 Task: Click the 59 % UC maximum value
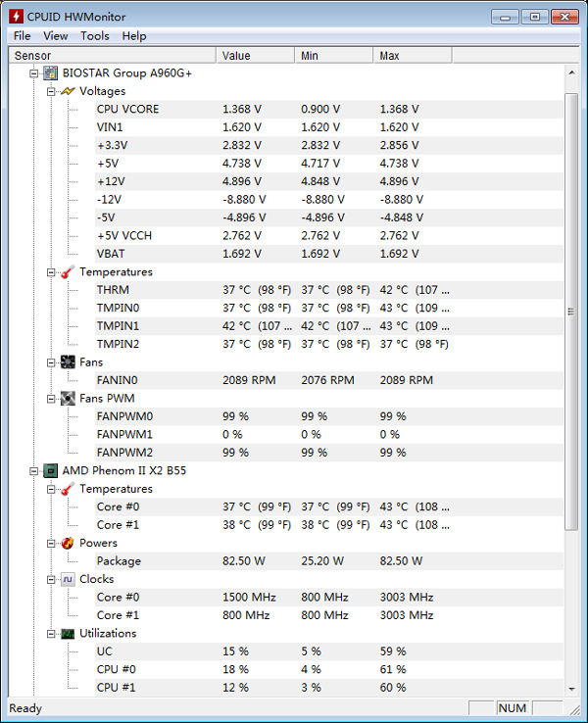click(x=393, y=651)
